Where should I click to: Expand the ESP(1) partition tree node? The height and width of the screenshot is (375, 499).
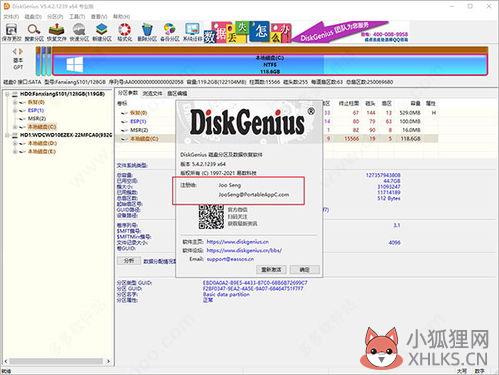tap(15, 110)
